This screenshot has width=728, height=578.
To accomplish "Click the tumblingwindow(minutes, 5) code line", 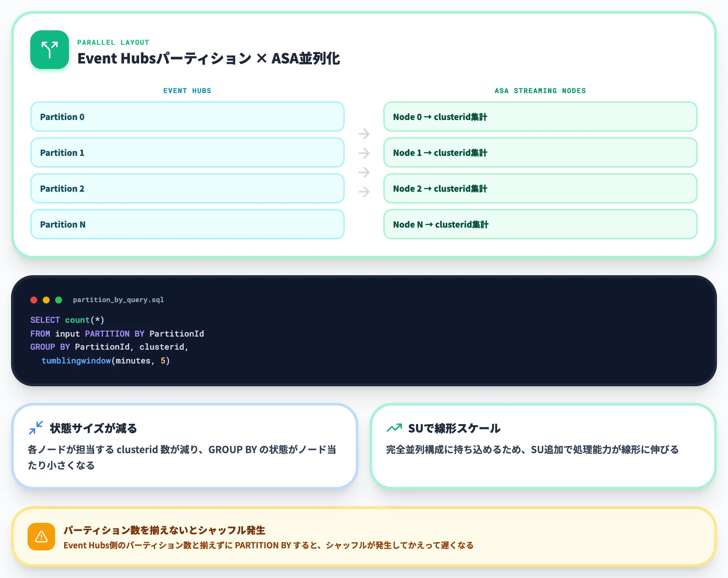I will coord(105,361).
